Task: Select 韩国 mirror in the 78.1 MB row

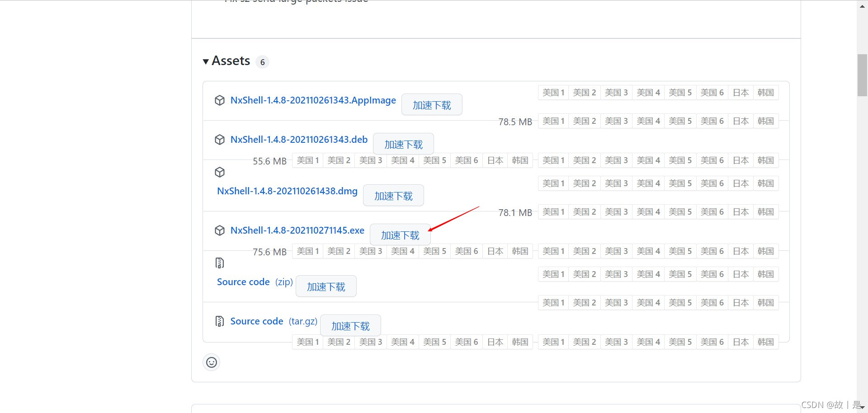Action: click(x=766, y=212)
